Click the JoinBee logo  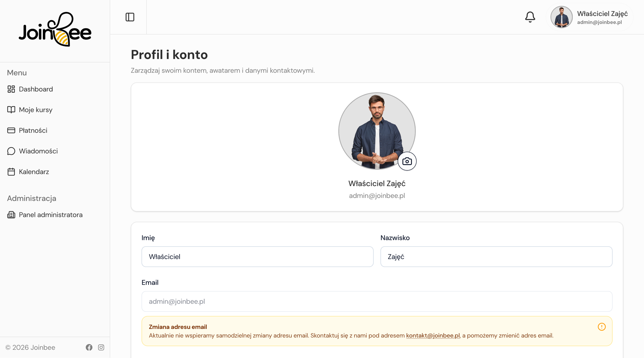tap(55, 30)
